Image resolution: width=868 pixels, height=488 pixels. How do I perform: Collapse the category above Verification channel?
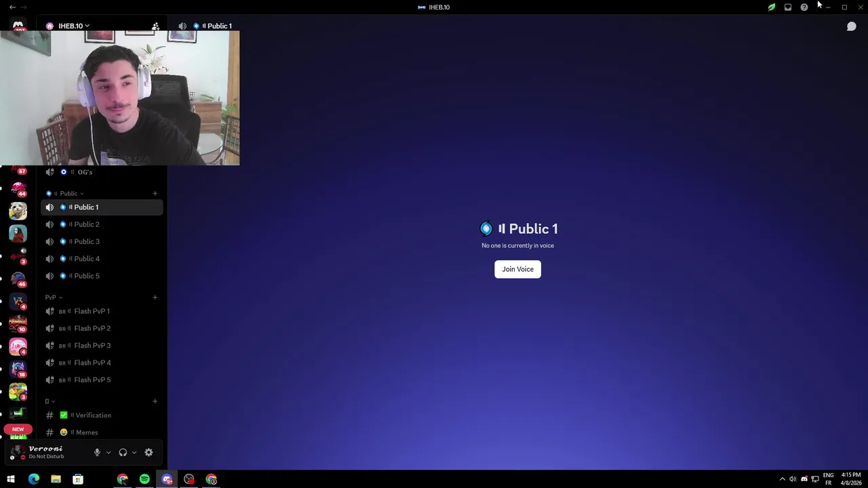coord(50,401)
